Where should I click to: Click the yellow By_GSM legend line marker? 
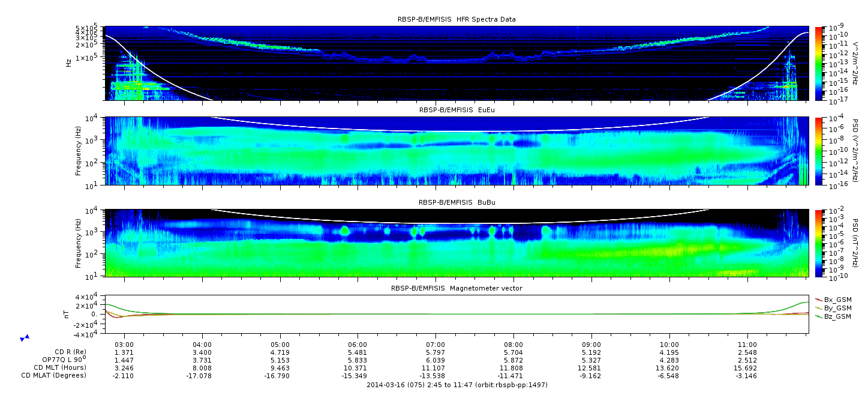(819, 308)
